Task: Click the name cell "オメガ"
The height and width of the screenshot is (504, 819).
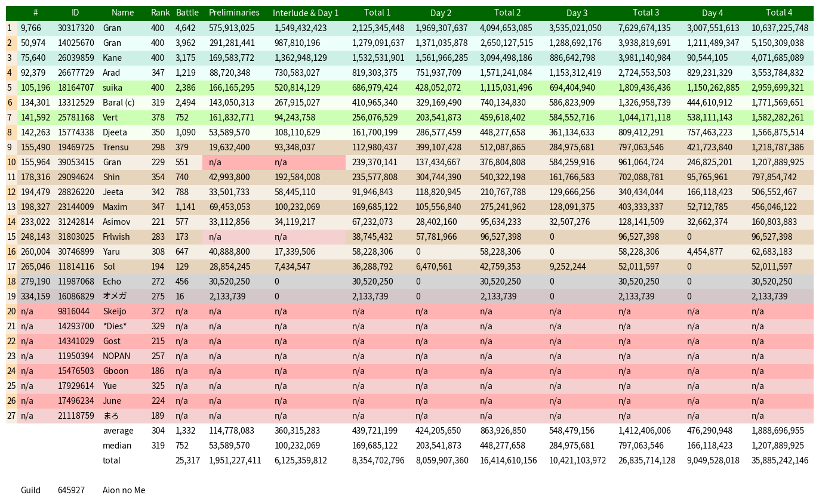Action: click(115, 296)
